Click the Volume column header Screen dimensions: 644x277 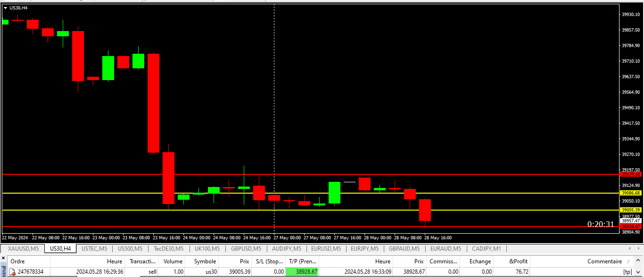pos(173,261)
